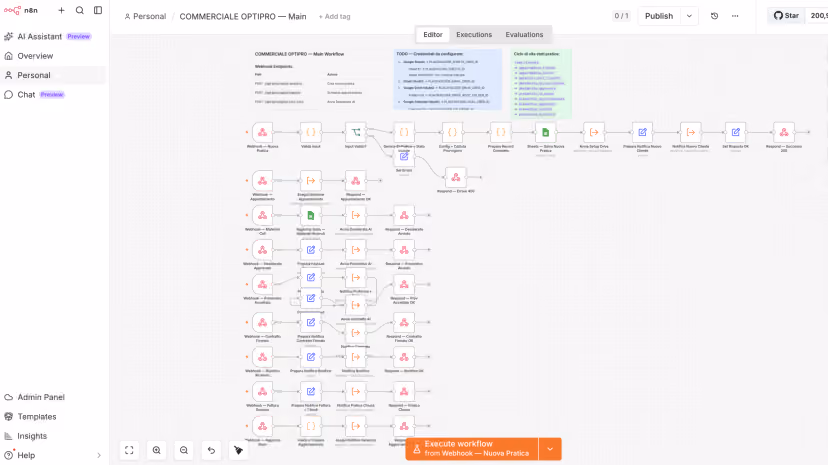This screenshot has width=828, height=465.
Task: Switch to the Editor tab
Action: tap(433, 34)
